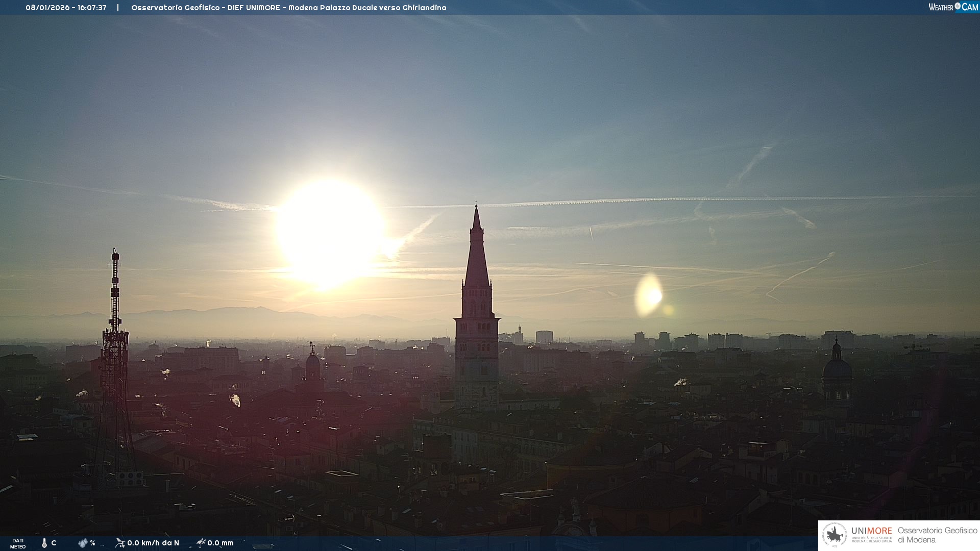Click the wind speed anemometer icon
Image resolution: width=980 pixels, height=551 pixels.
tap(120, 542)
